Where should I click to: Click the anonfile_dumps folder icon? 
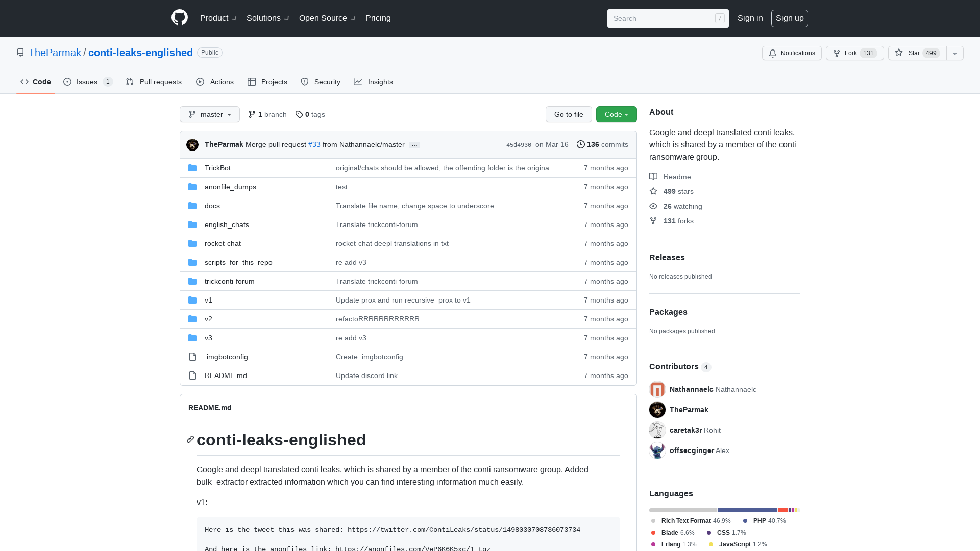pos(192,187)
